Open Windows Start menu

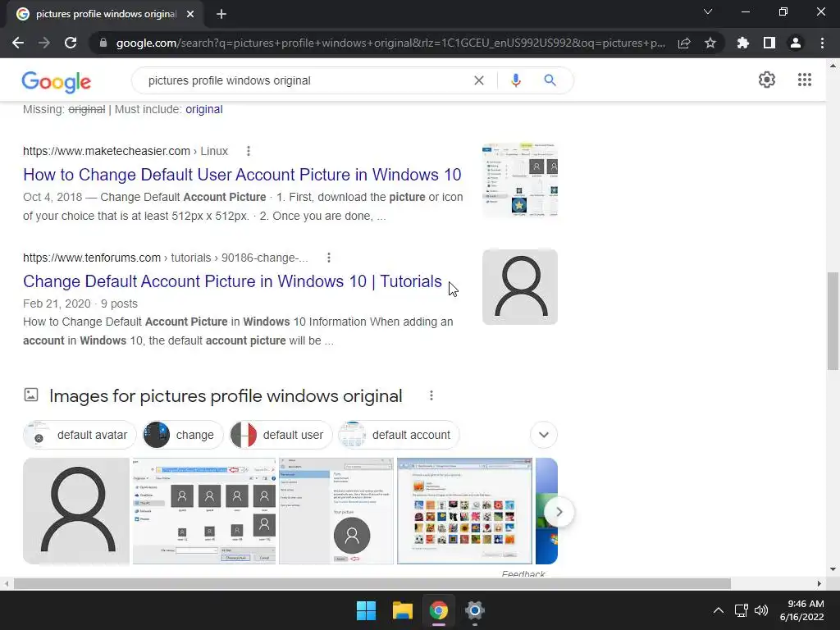click(x=367, y=610)
